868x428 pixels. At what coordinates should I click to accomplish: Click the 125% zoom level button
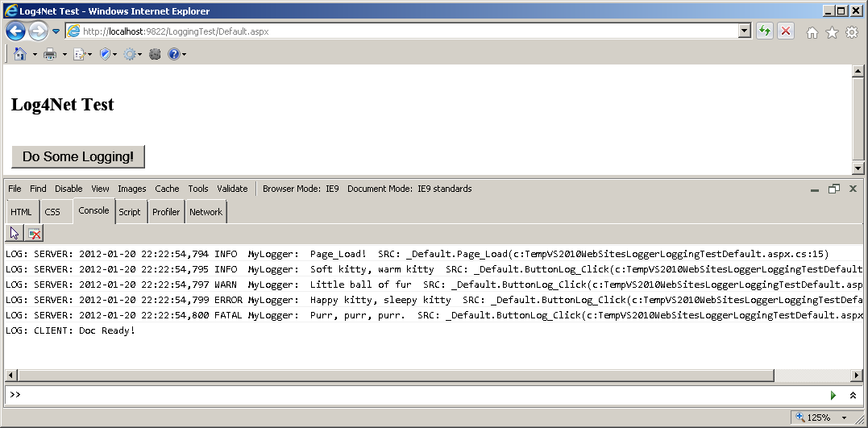coord(815,418)
